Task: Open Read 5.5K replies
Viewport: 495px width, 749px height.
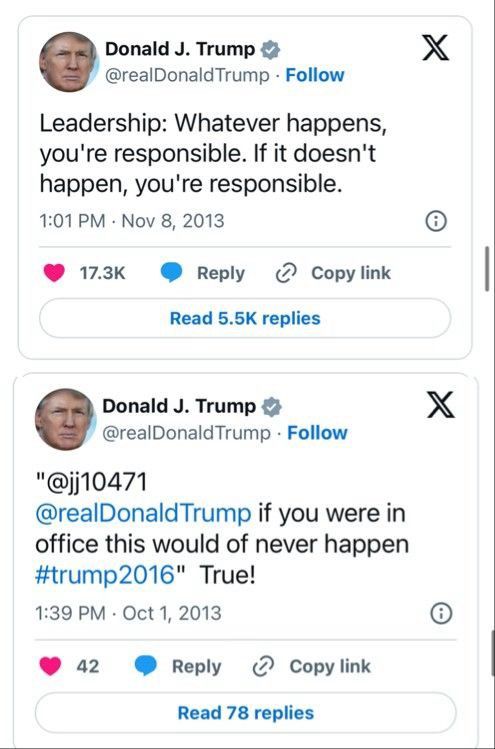Action: tap(245, 318)
